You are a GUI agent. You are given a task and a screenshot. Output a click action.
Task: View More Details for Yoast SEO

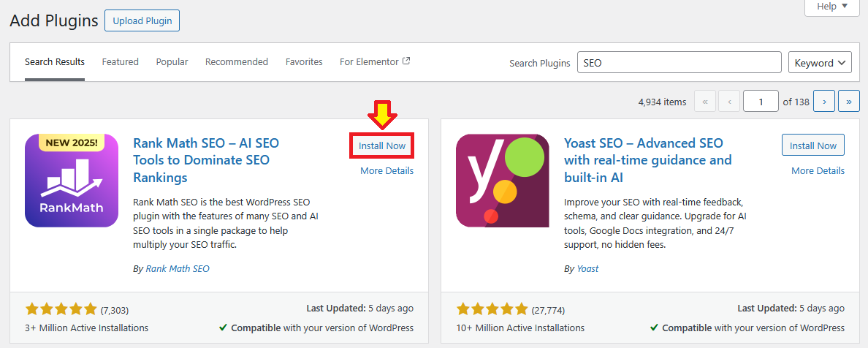[x=818, y=170]
